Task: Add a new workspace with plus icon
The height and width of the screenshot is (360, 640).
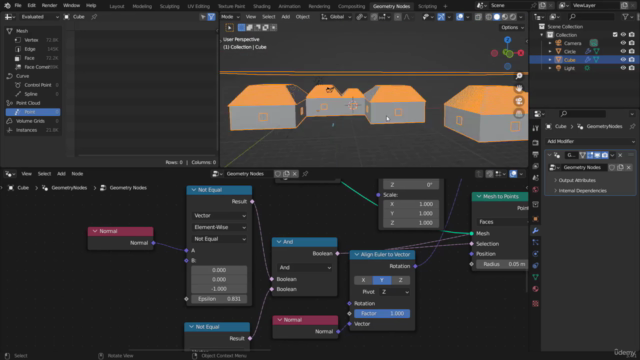Action: [445, 6]
